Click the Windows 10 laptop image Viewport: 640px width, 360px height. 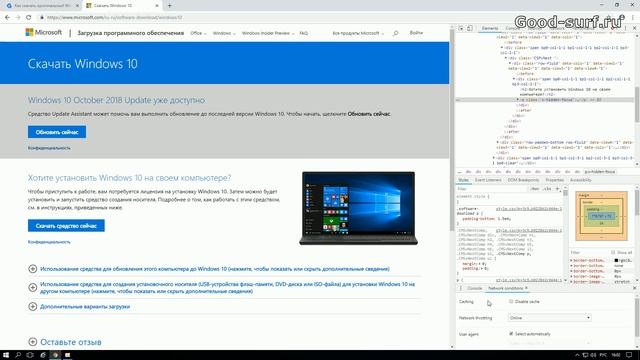[x=358, y=208]
